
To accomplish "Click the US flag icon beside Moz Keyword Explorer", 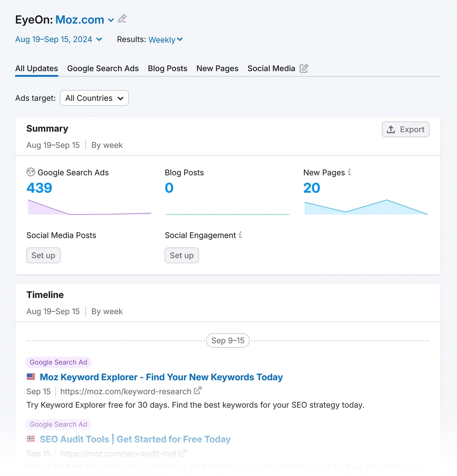I will tap(31, 377).
